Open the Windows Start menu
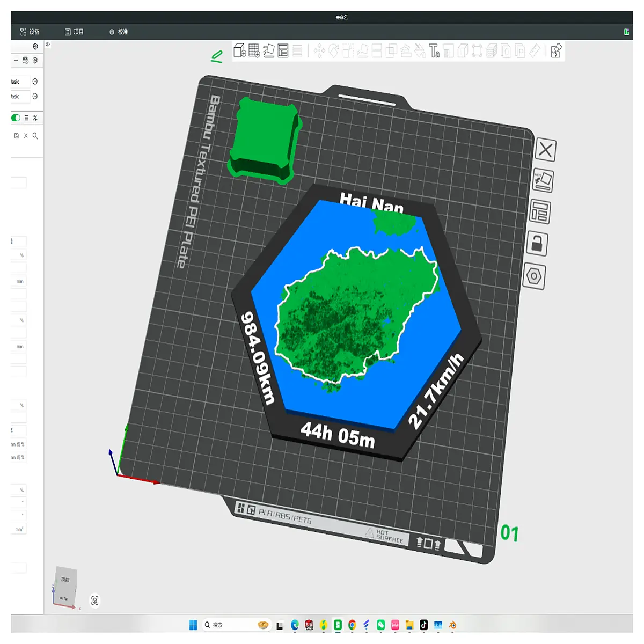The height and width of the screenshot is (644, 644). (x=193, y=625)
